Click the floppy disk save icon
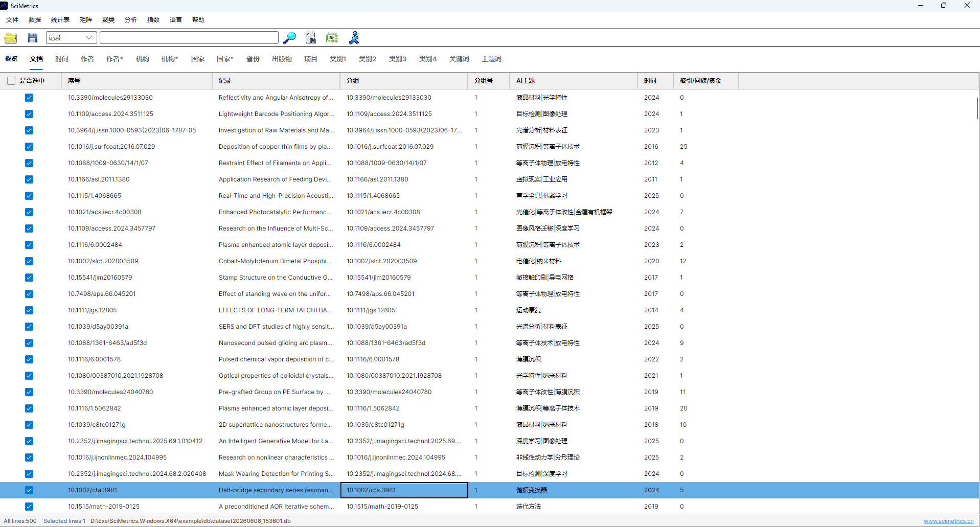980x527 pixels. click(33, 38)
